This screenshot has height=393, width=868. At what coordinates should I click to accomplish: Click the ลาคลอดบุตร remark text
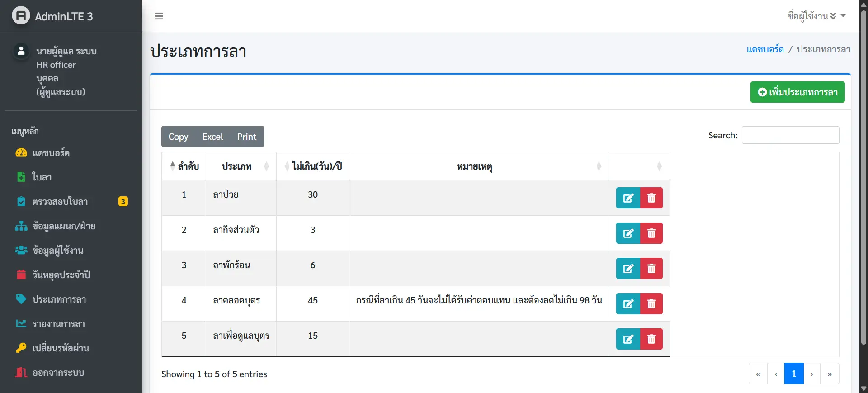pos(479,300)
